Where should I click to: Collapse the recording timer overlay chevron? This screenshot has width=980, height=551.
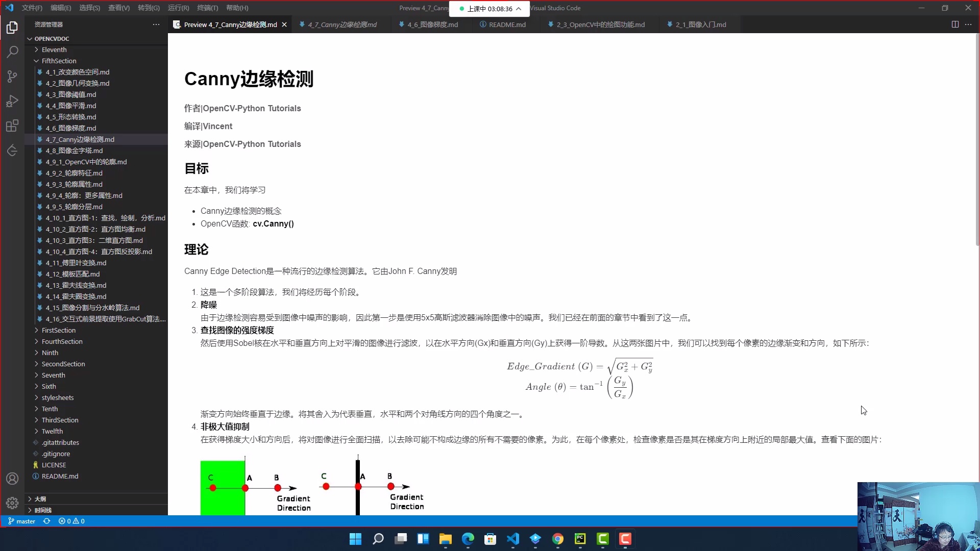[x=519, y=9]
